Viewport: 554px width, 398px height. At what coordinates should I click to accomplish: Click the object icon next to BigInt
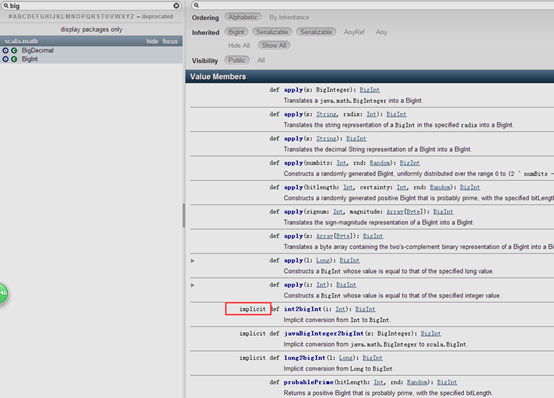pos(5,59)
